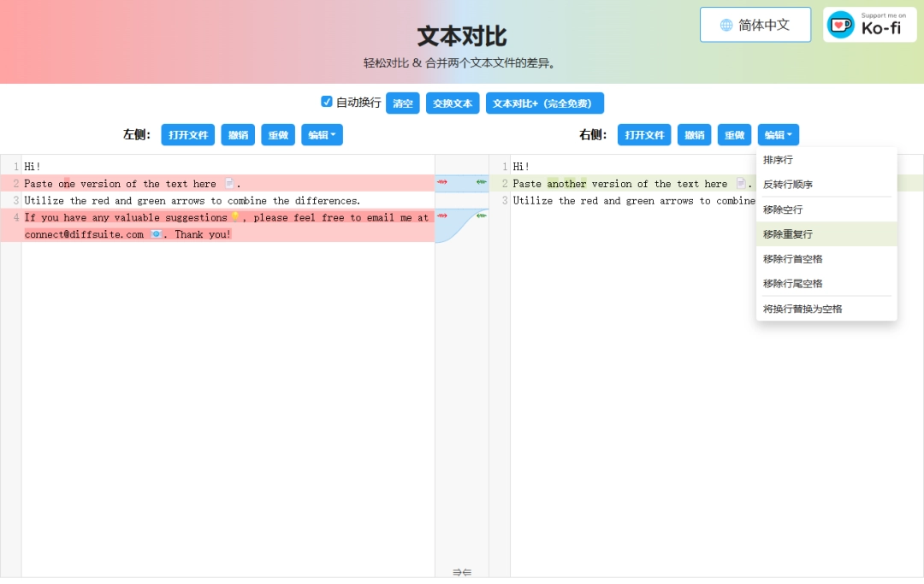Click green merge-left arrow for line 4 block
924x584 pixels.
coord(482,216)
